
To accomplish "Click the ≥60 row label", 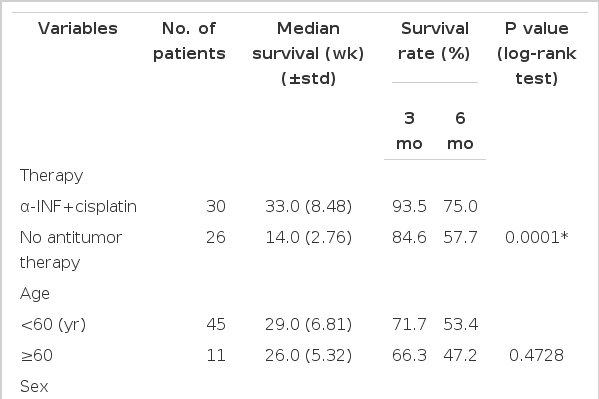I will (x=36, y=355).
